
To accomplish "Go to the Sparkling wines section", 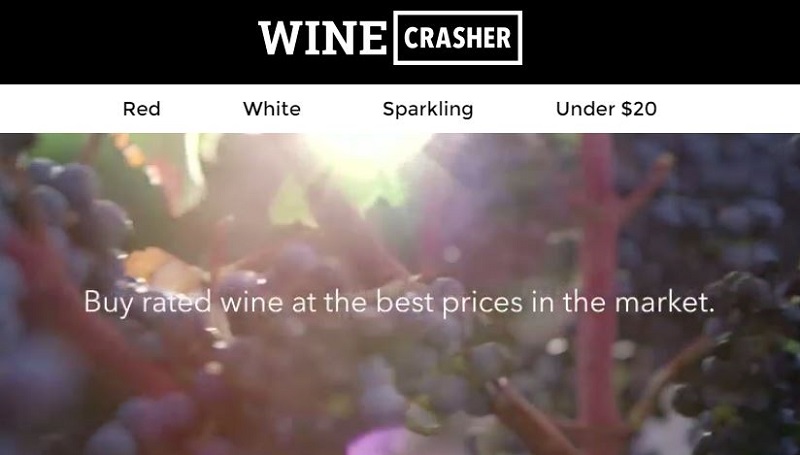I will click(x=428, y=109).
